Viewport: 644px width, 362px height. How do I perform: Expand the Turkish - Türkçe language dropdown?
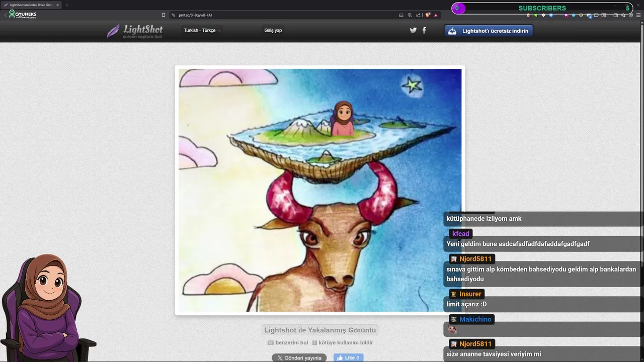point(202,31)
